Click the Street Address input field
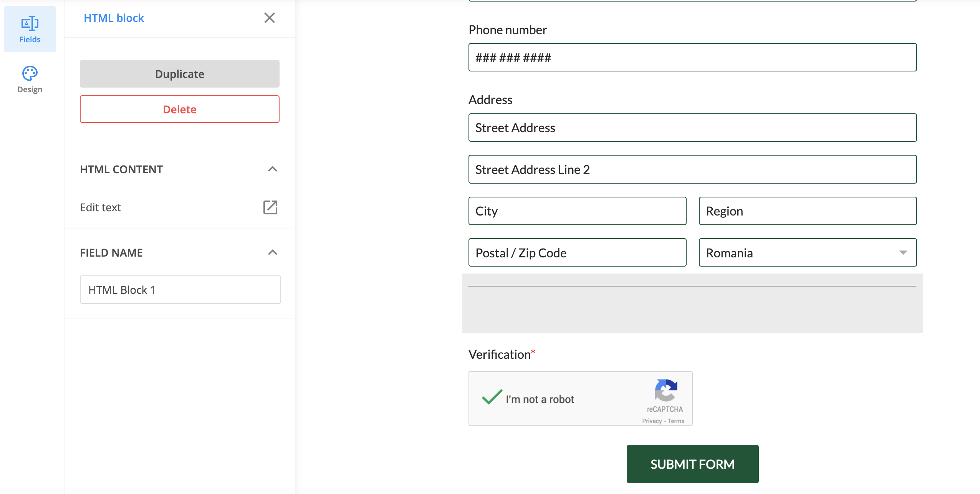 (x=692, y=127)
